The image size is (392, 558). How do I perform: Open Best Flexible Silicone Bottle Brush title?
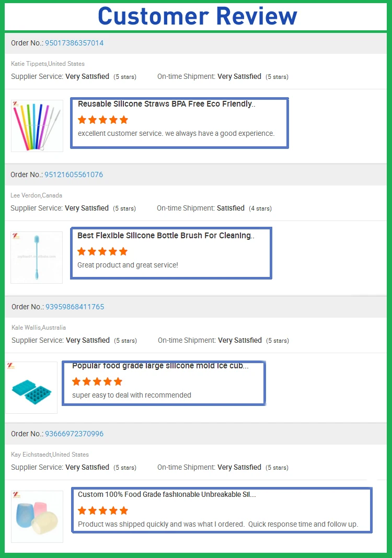(166, 236)
